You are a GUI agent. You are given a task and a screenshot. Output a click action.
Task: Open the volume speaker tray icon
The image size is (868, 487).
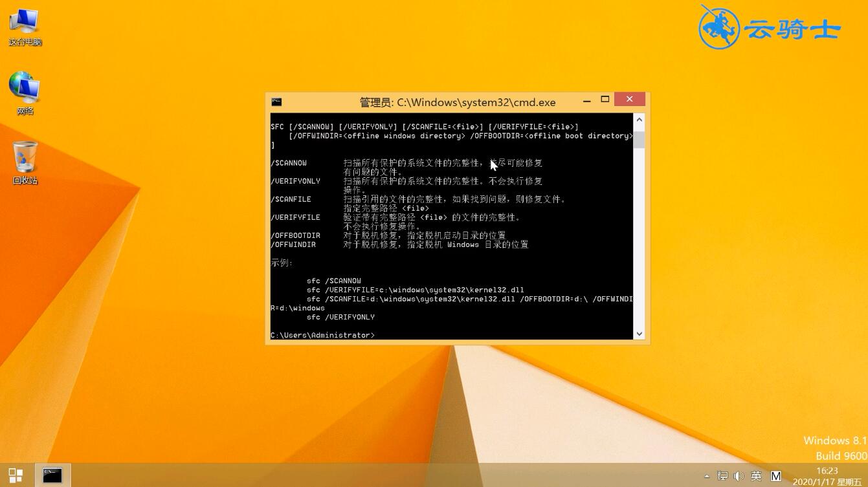[739, 476]
